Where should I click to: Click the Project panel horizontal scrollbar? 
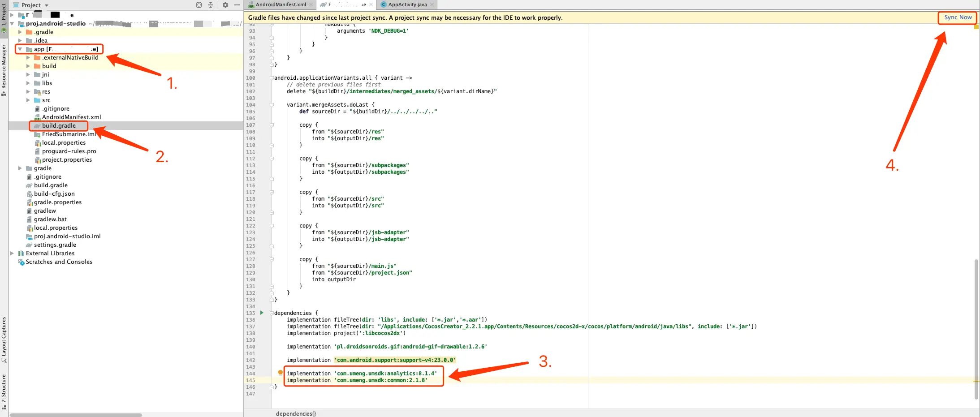(76, 415)
